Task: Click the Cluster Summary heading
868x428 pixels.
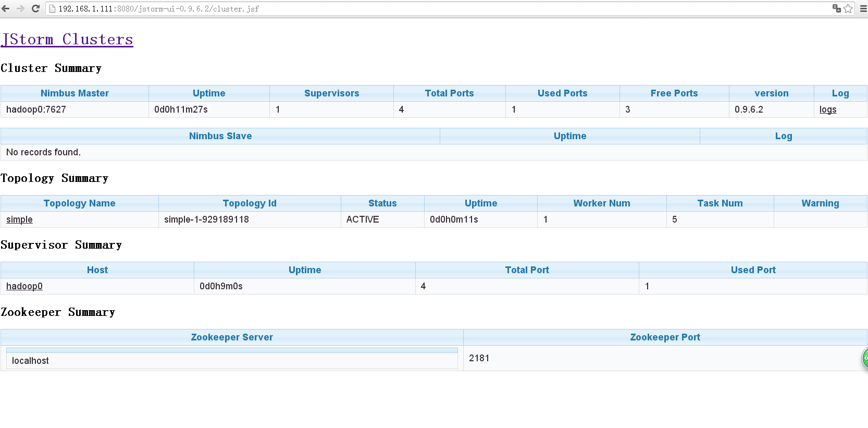Action: pos(51,68)
